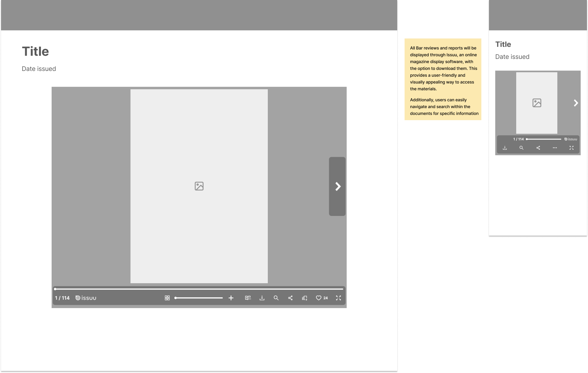
Task: Download the document from desktop viewer toolbar
Action: coord(262,298)
